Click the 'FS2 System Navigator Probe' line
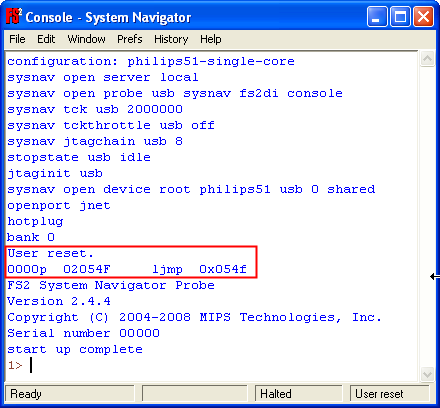The image size is (440, 408). (x=111, y=285)
